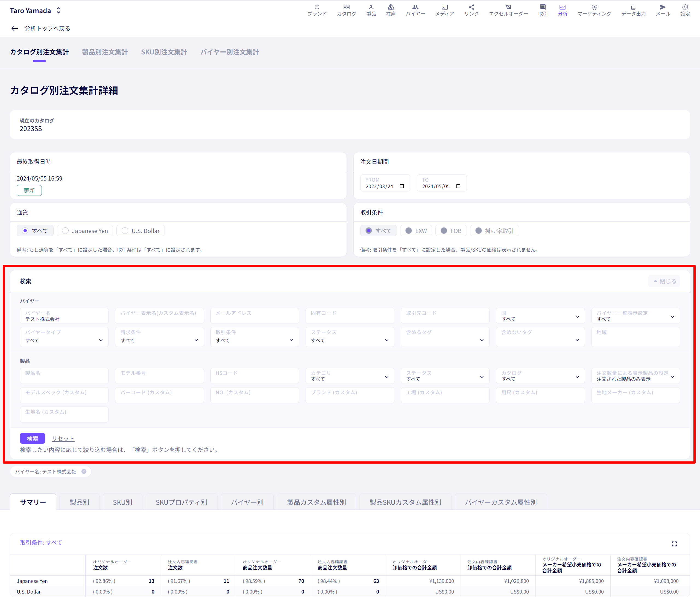The height and width of the screenshot is (602, 700).
Task: Switch to the SKUプロパティ別 tab
Action: pyautogui.click(x=181, y=502)
